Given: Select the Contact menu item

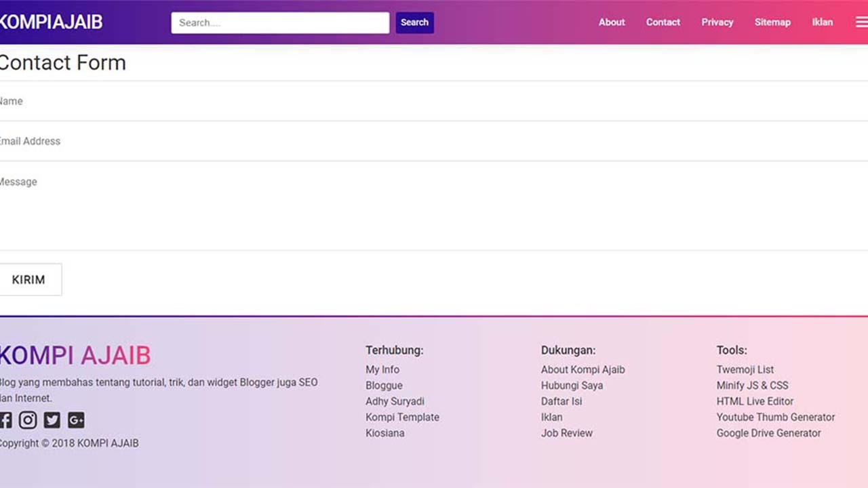Looking at the screenshot, I should point(663,22).
